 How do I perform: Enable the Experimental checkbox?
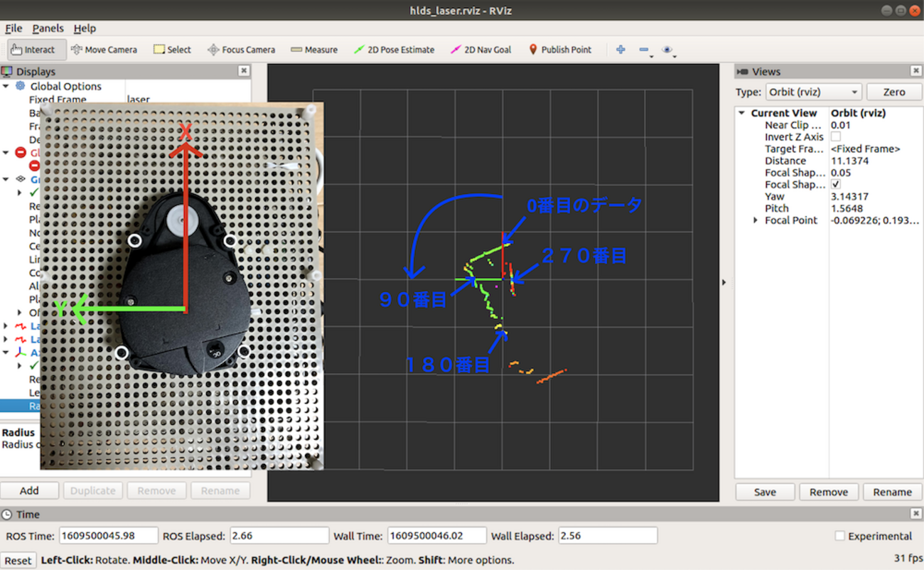click(840, 536)
